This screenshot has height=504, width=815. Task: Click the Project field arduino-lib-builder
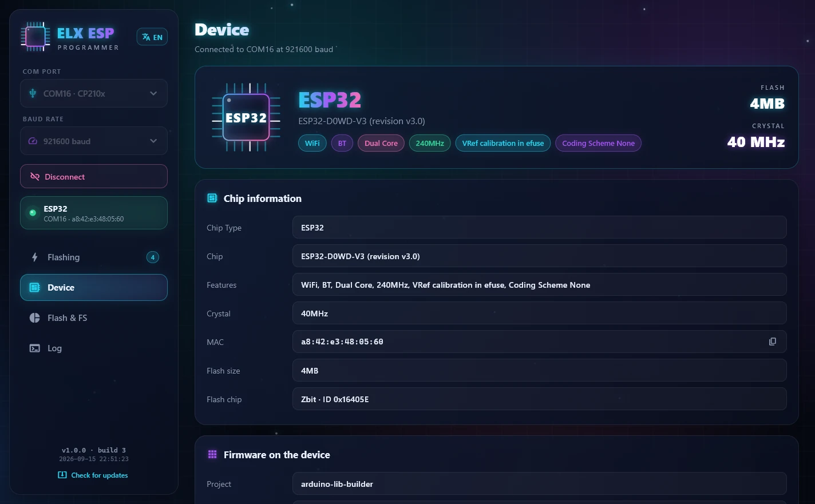[540, 483]
